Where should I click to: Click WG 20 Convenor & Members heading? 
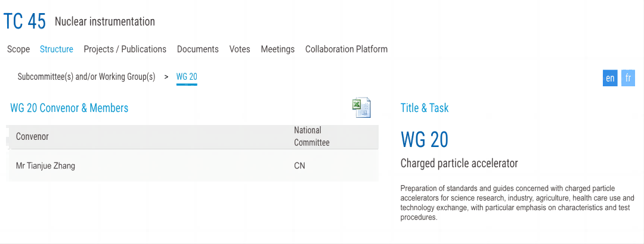[x=69, y=108]
